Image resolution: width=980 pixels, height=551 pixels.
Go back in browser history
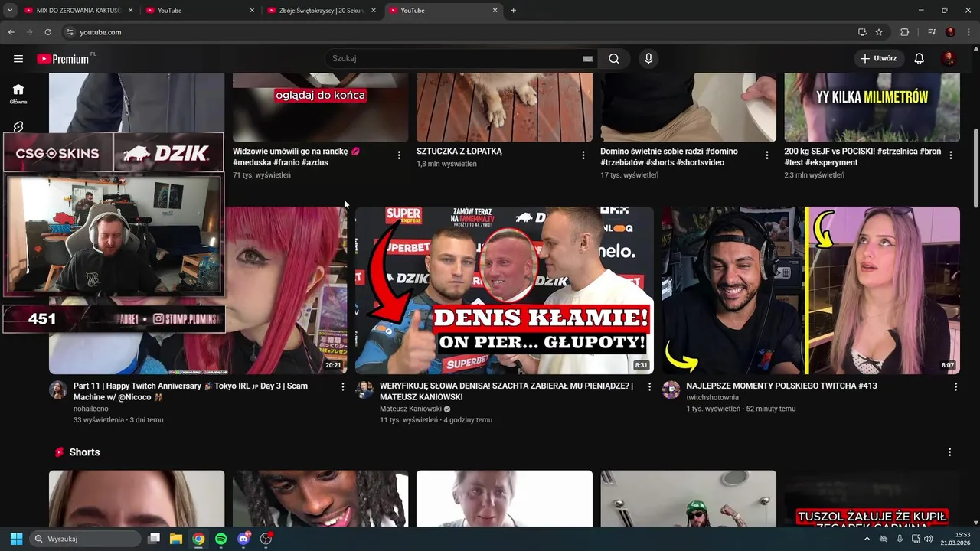pos(11,32)
